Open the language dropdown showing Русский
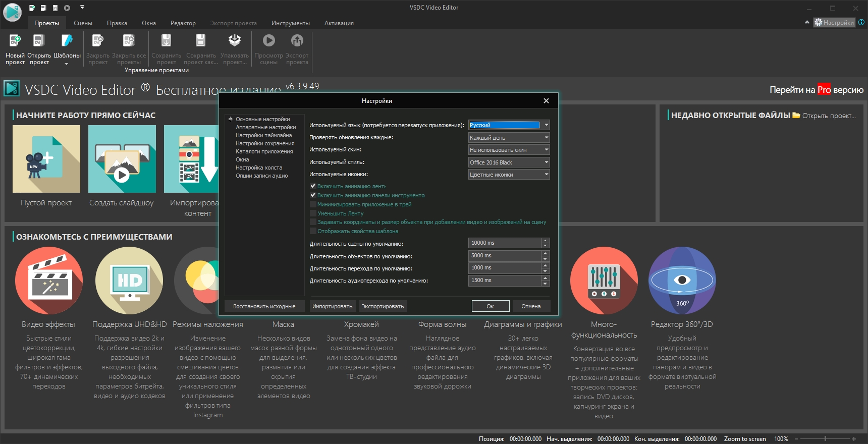This screenshot has width=868, height=444. point(546,125)
